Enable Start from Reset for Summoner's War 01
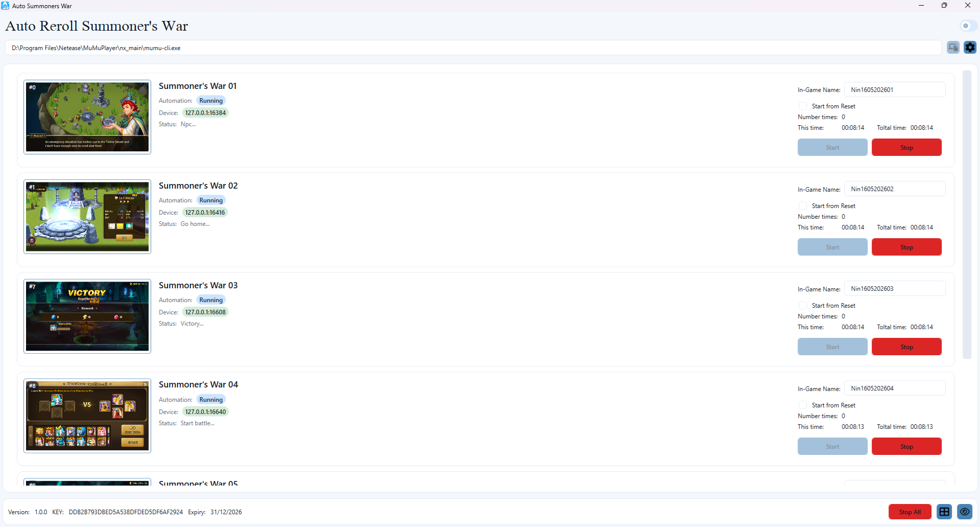This screenshot has width=980, height=527. [803, 106]
